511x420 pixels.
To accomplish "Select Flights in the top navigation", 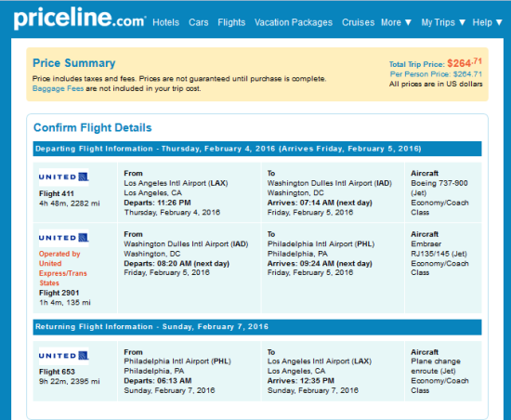I will point(231,22).
